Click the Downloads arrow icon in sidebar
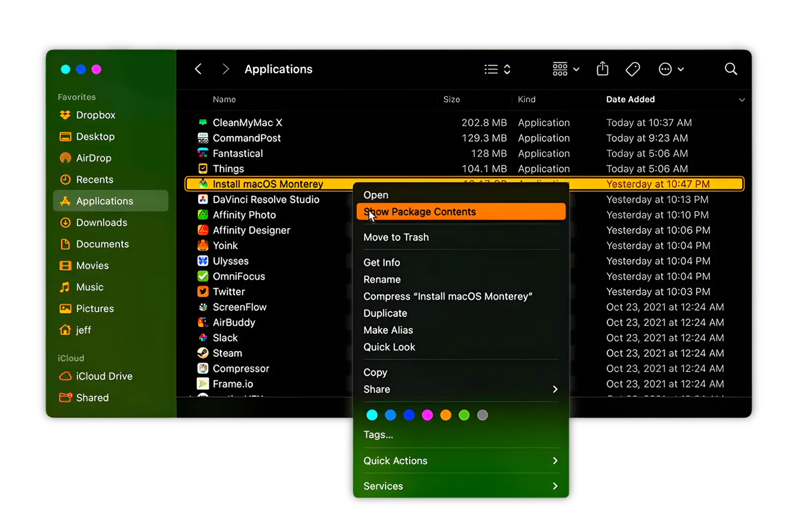 coord(65,223)
